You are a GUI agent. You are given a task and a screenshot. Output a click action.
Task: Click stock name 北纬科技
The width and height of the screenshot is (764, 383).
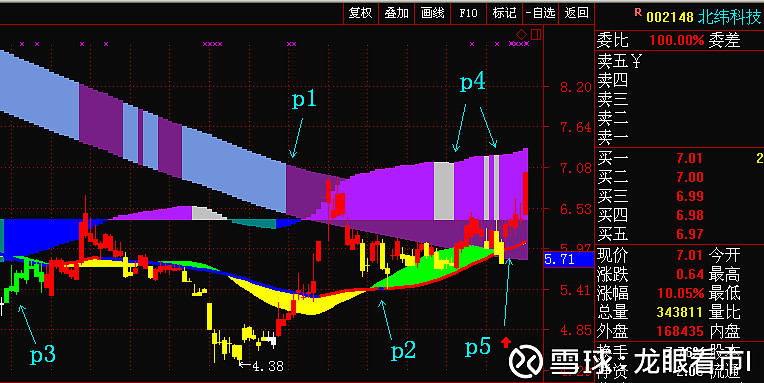[729, 17]
